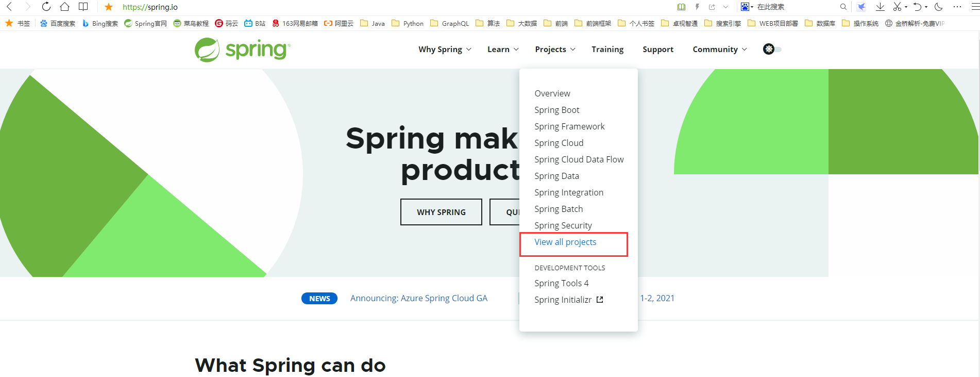Open the Python bookmarks folder

[407, 23]
